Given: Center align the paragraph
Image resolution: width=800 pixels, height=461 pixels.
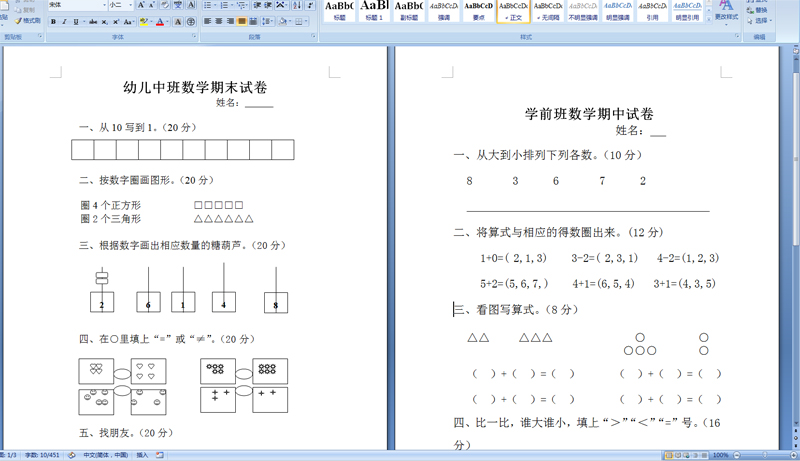Looking at the screenshot, I should 218,21.
